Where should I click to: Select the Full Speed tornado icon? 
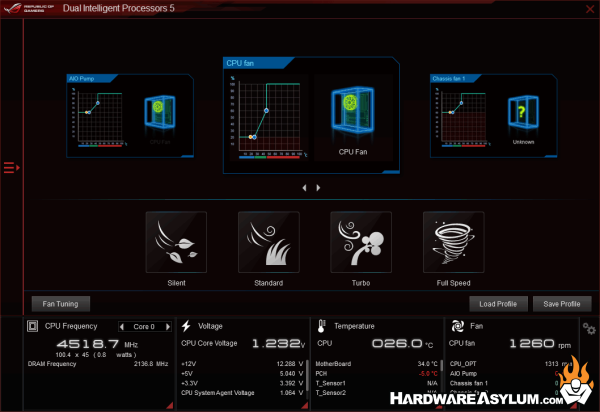click(x=453, y=242)
